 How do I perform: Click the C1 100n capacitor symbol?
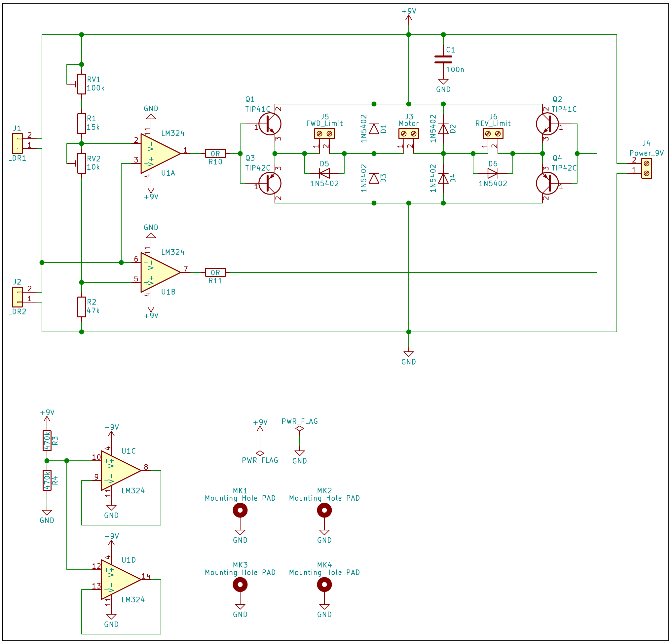tap(443, 60)
